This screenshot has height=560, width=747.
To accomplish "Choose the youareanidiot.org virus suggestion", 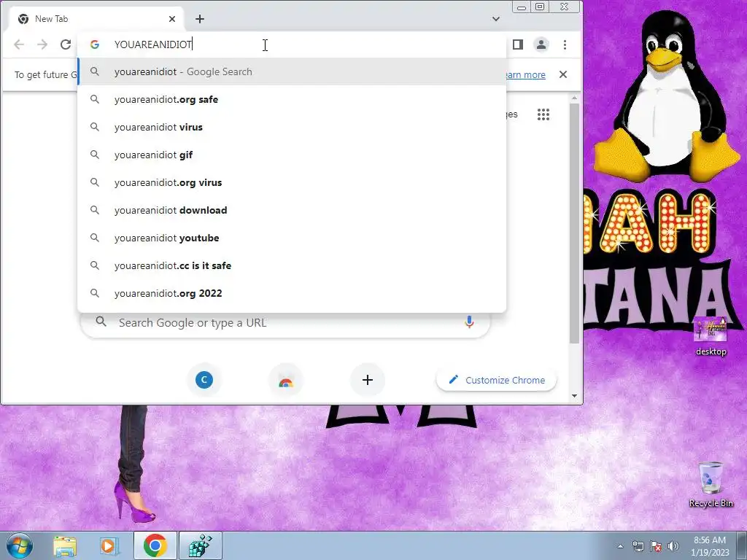I will point(292,182).
